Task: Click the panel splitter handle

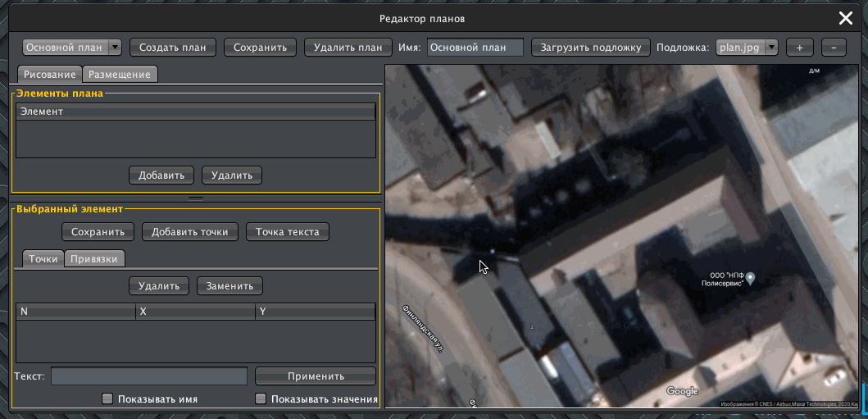Action: [196, 198]
